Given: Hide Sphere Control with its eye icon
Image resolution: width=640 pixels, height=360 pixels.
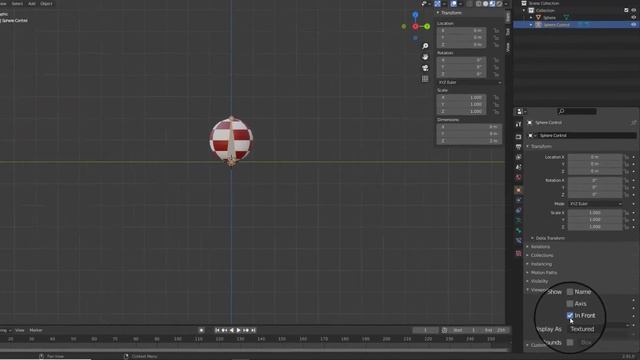Looking at the screenshot, I should pyautogui.click(x=633, y=24).
